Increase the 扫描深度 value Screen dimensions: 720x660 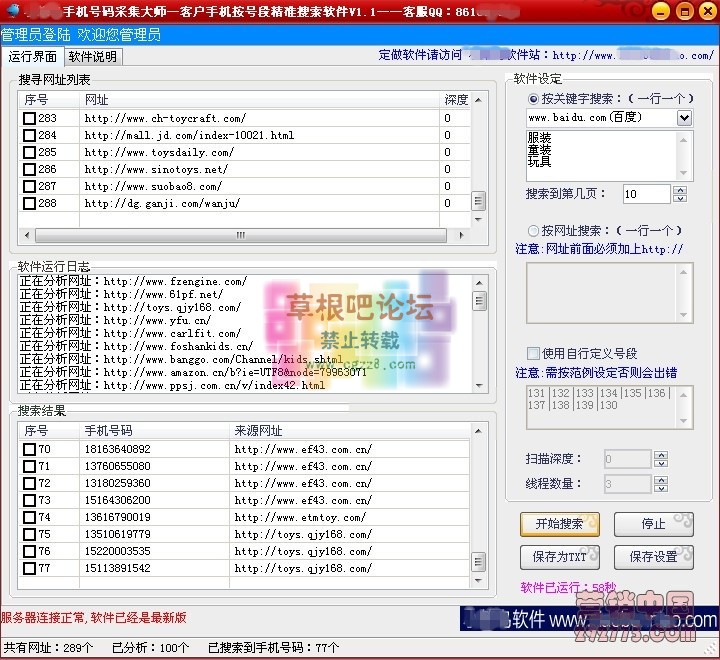click(x=661, y=455)
